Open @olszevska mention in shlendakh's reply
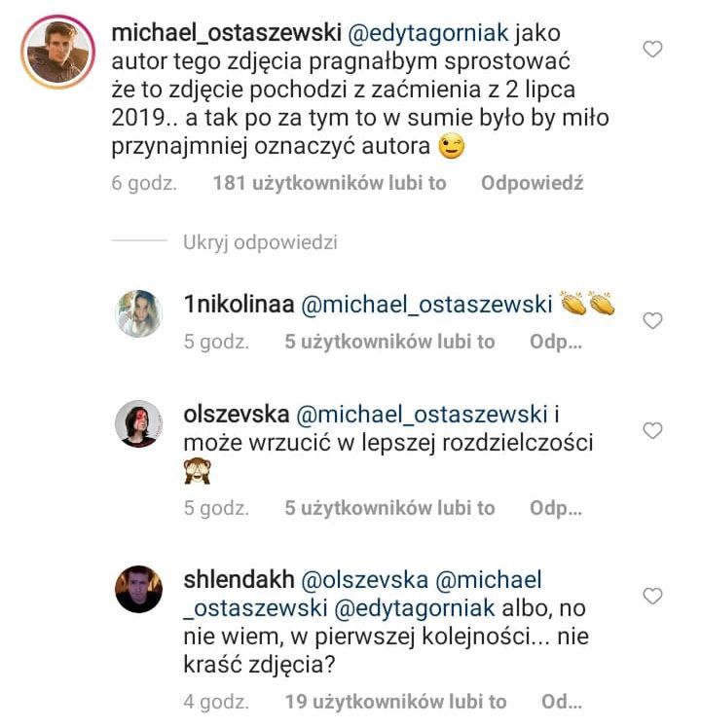 point(366,580)
